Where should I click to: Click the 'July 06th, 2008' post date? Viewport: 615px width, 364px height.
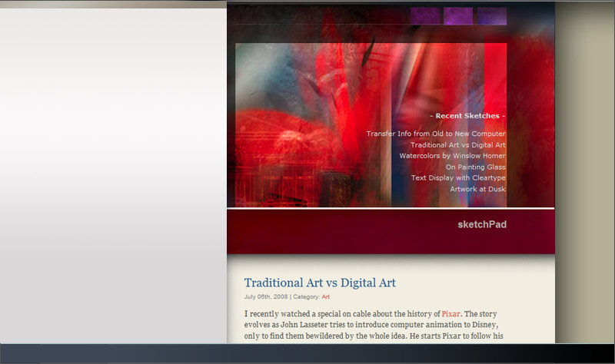click(x=265, y=296)
